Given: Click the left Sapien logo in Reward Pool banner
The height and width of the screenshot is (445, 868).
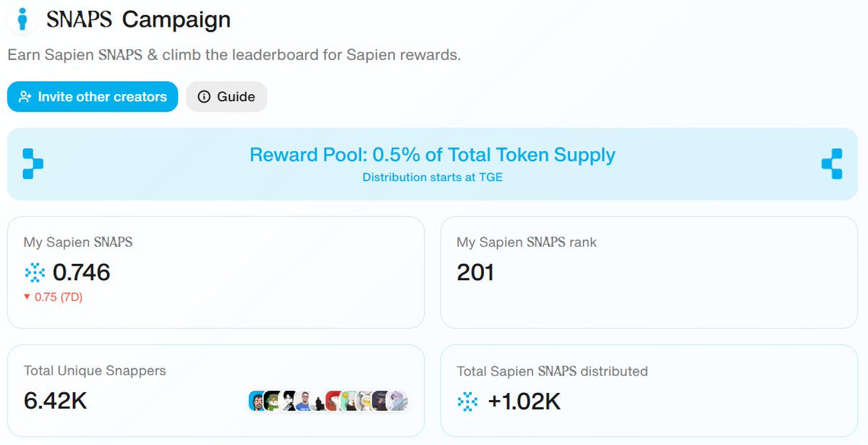Looking at the screenshot, I should pyautogui.click(x=33, y=164).
